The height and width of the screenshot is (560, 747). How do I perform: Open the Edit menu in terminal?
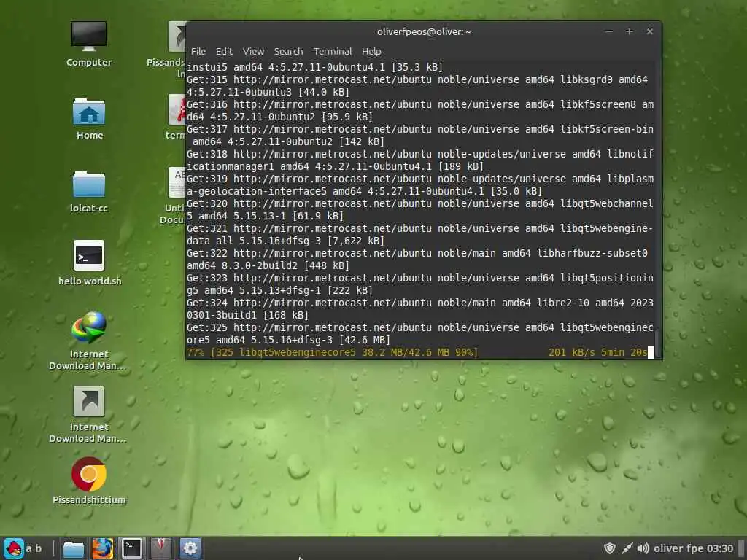224,52
